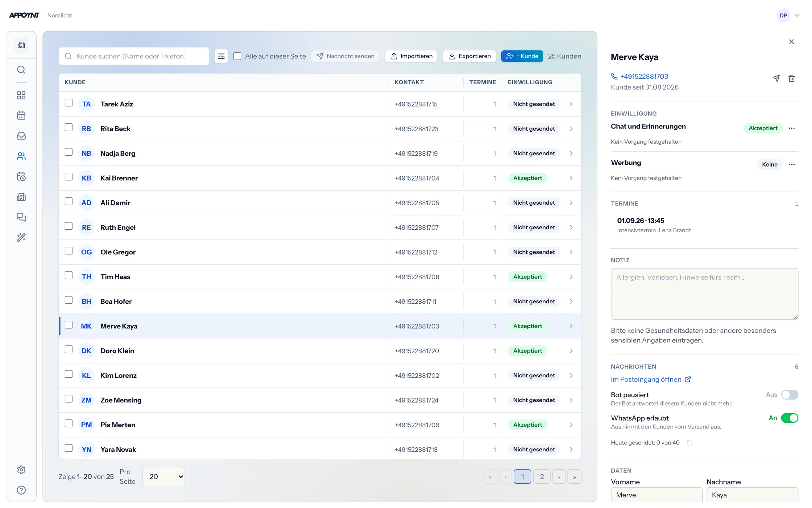
Task: Open Tim Haas row chevron
Action: pos(571,277)
